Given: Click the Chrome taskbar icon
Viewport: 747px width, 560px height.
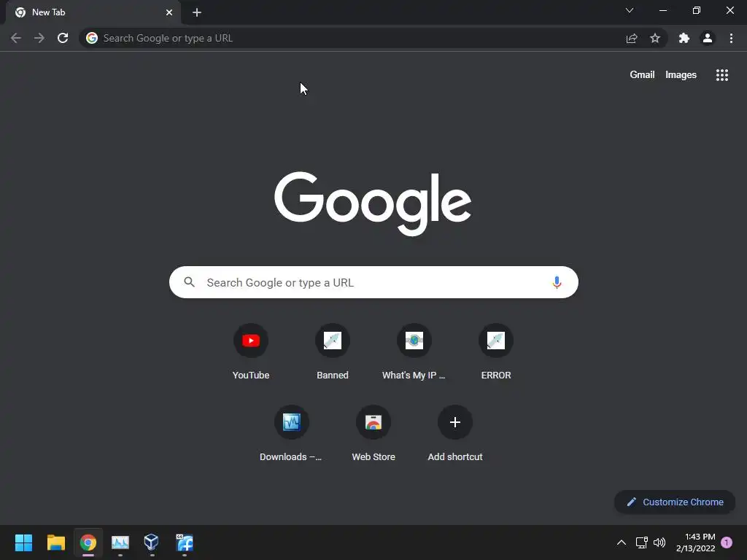Looking at the screenshot, I should pos(88,542).
